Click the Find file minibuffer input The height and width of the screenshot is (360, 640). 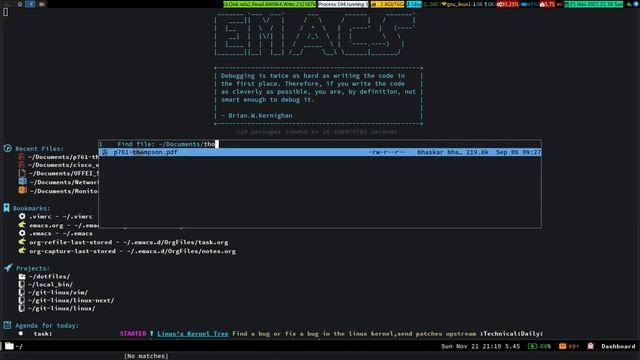coord(320,144)
